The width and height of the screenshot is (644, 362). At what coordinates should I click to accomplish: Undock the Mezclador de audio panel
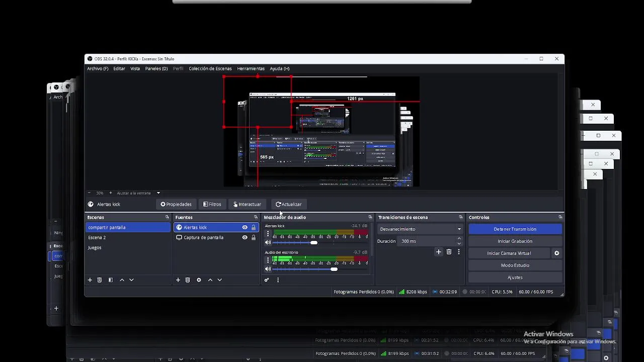(x=370, y=217)
